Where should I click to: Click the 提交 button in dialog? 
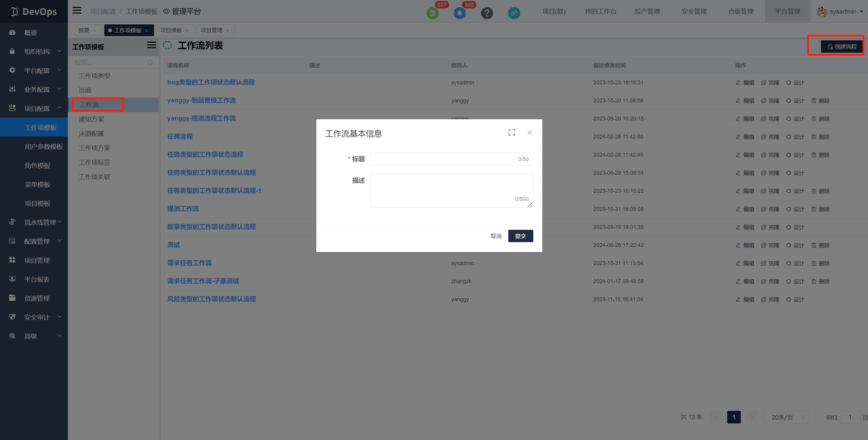(520, 236)
